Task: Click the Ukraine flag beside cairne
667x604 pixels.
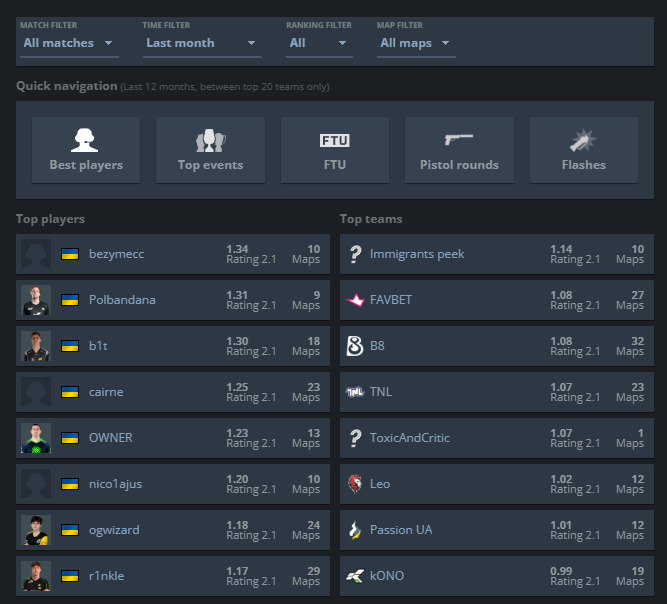Action: pyautogui.click(x=70, y=392)
